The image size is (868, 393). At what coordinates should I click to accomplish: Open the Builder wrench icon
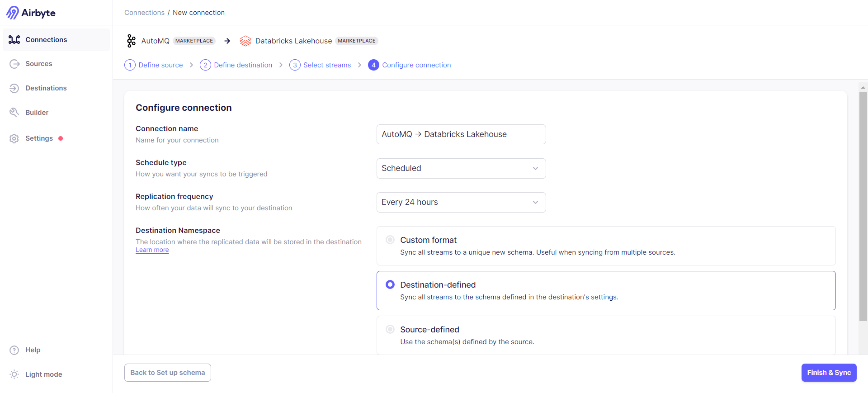(x=14, y=112)
